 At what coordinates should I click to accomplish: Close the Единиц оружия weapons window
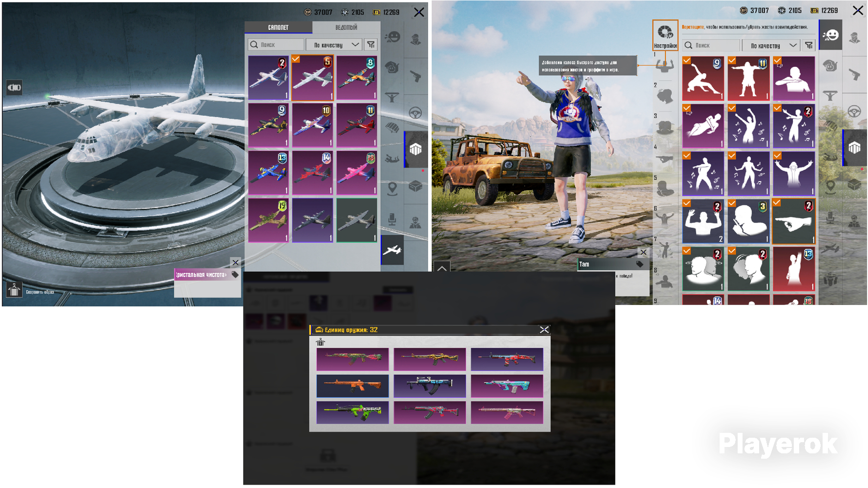(x=544, y=330)
